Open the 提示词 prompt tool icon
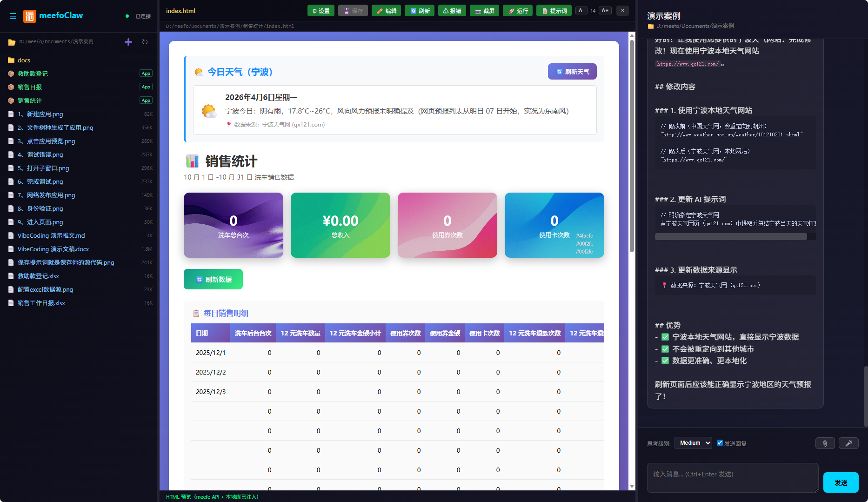The width and height of the screenshot is (868, 502). tap(554, 10)
